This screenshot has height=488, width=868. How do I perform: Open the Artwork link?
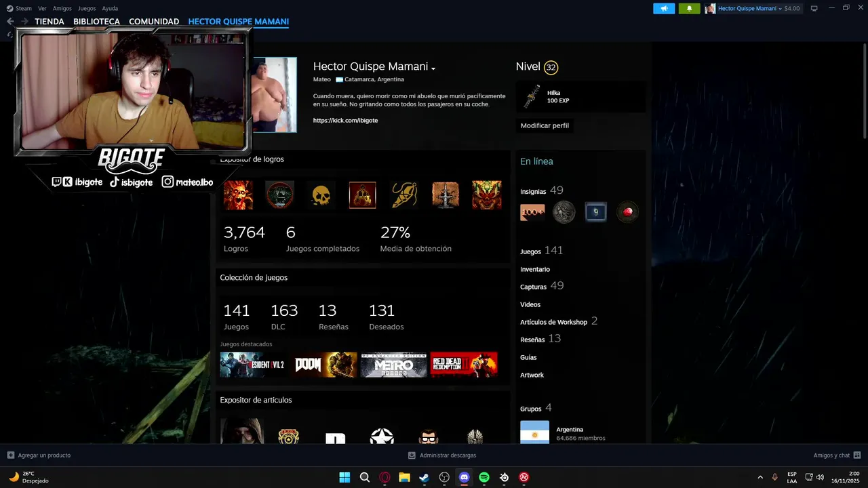pyautogui.click(x=532, y=375)
